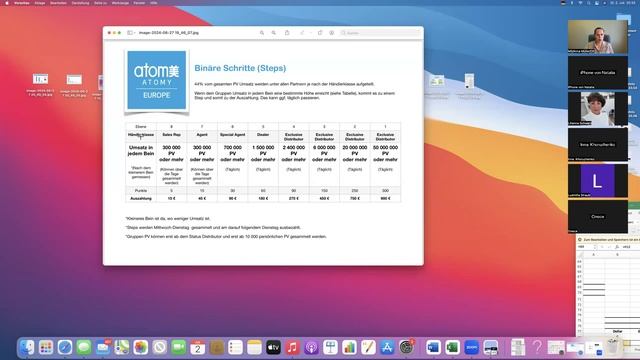Open the Fenster menu
The image size is (640, 360).
139,3
